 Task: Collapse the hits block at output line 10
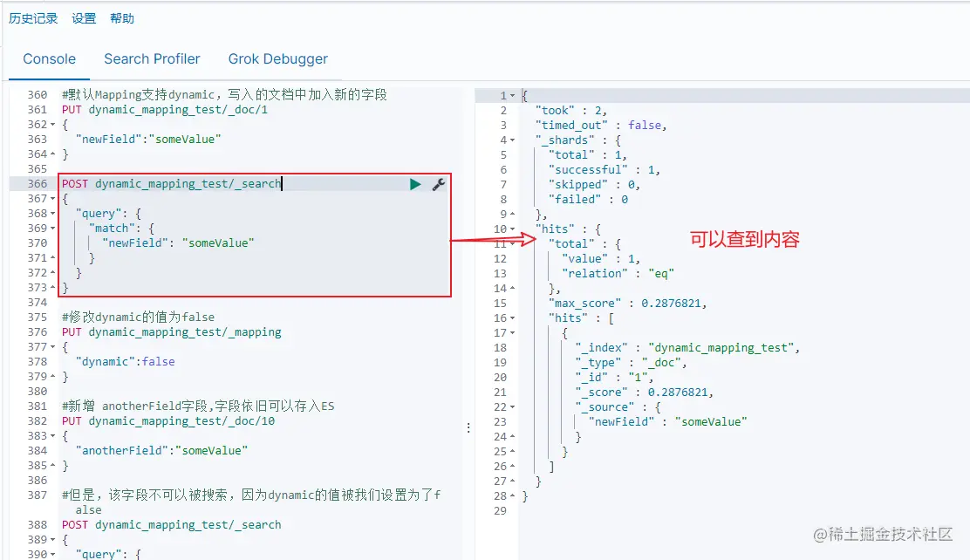(x=512, y=229)
